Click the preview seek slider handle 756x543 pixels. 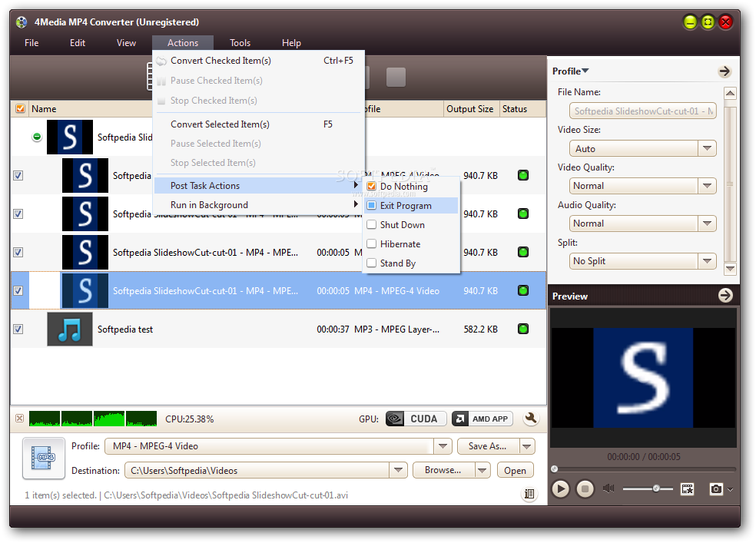tap(555, 469)
